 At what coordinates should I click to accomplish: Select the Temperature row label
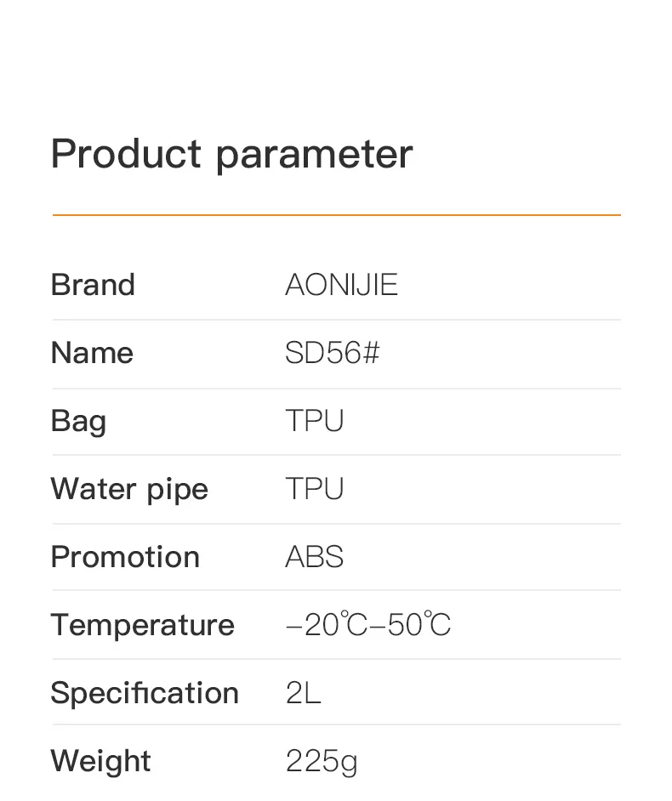(142, 625)
